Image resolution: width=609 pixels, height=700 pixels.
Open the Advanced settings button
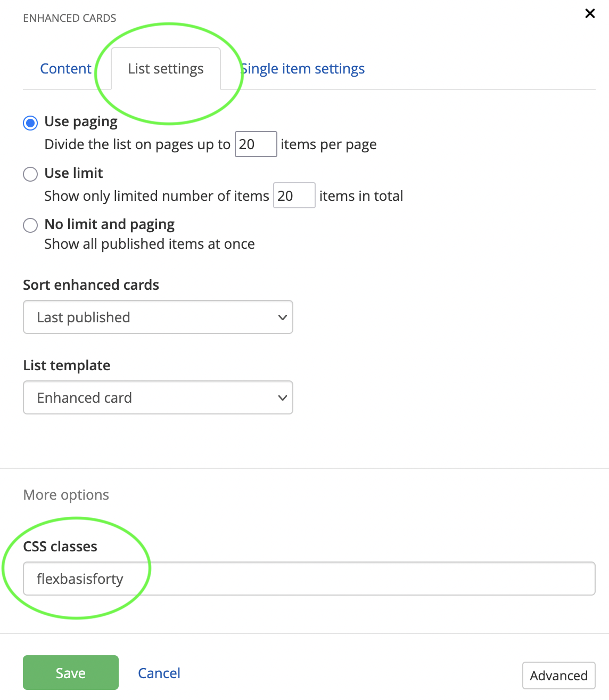coord(558,675)
